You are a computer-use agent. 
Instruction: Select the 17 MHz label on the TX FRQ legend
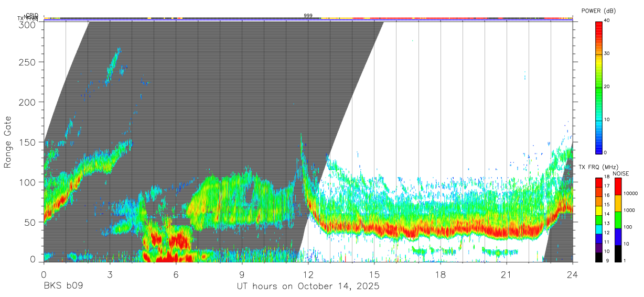[606, 186]
